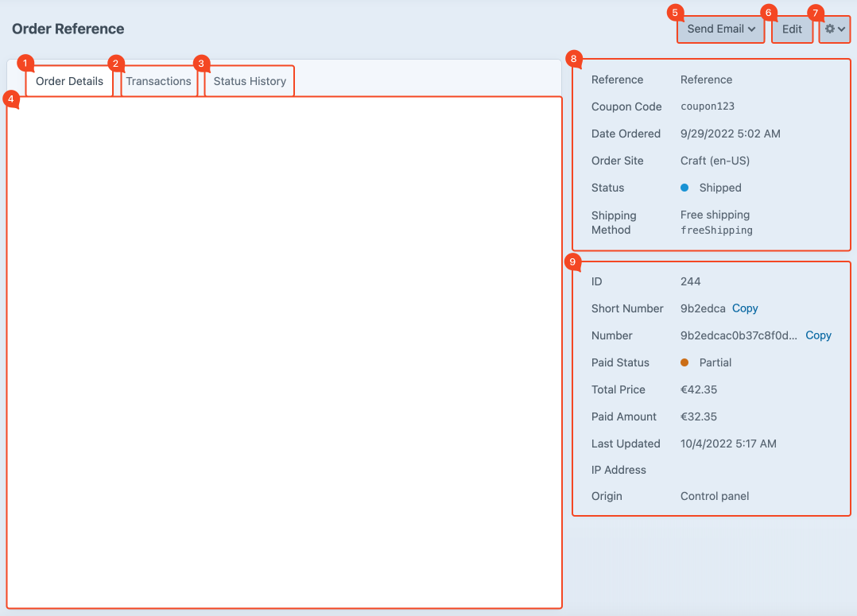Click annotation badge number 5

675,13
